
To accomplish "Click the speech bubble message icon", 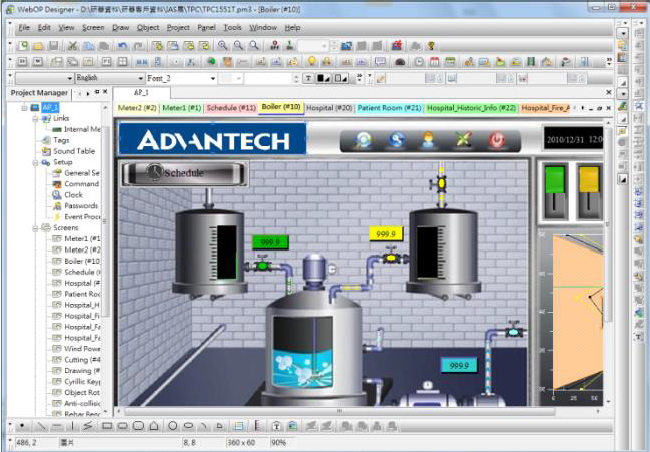I will point(380,62).
